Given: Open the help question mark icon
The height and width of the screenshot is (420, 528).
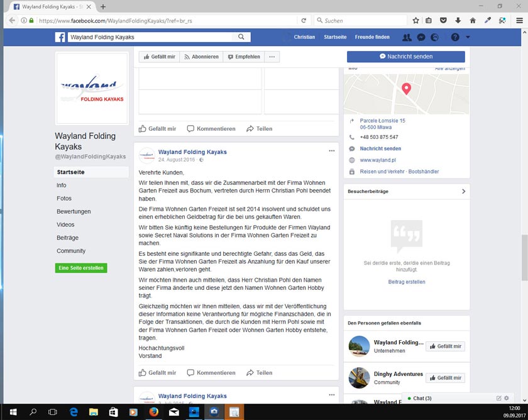Looking at the screenshot, I should [x=455, y=37].
